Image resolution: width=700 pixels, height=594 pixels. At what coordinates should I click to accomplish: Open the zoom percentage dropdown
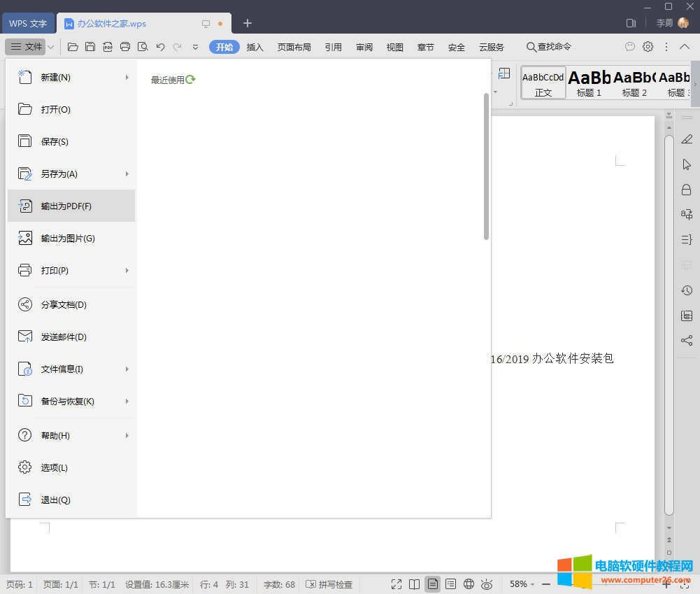coord(522,584)
